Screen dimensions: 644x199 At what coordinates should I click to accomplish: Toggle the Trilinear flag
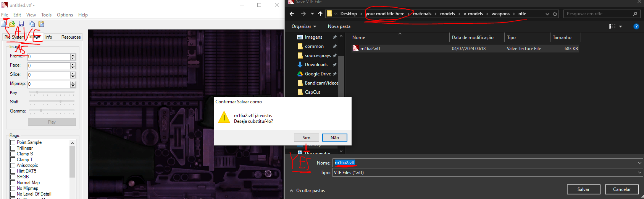(13, 148)
